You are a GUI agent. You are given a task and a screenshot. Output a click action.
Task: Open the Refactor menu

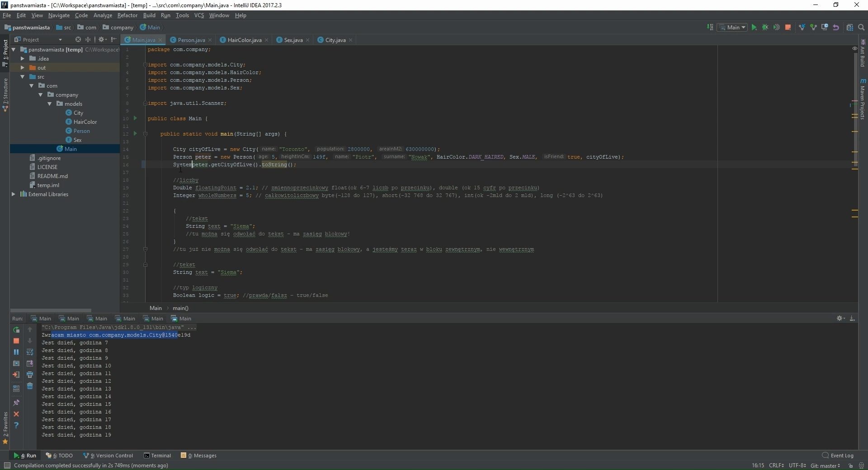(x=127, y=15)
